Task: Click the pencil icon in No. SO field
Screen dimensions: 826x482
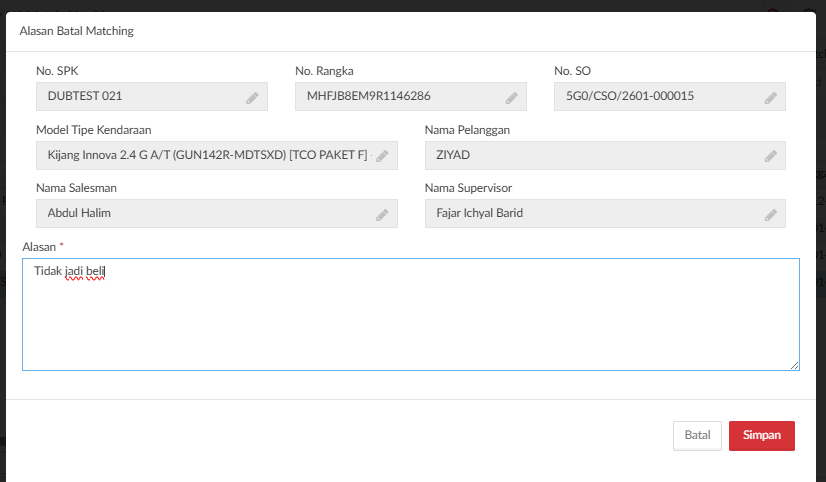Action: 771,98
